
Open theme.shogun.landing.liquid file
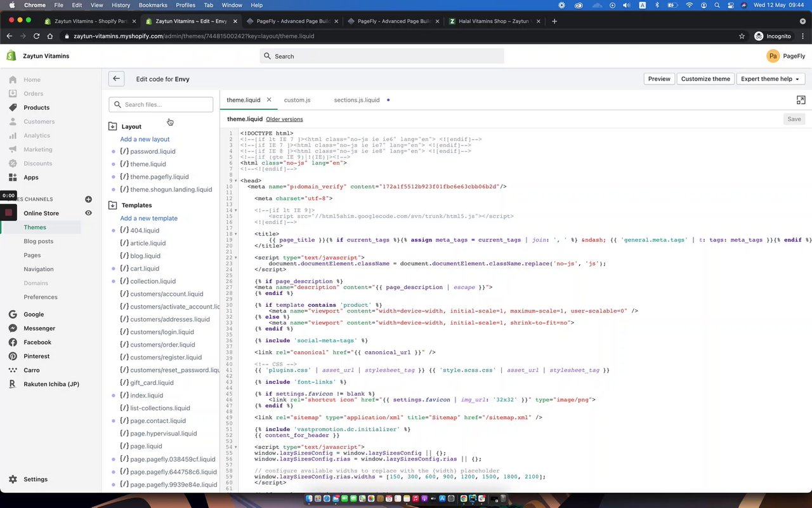tap(171, 190)
